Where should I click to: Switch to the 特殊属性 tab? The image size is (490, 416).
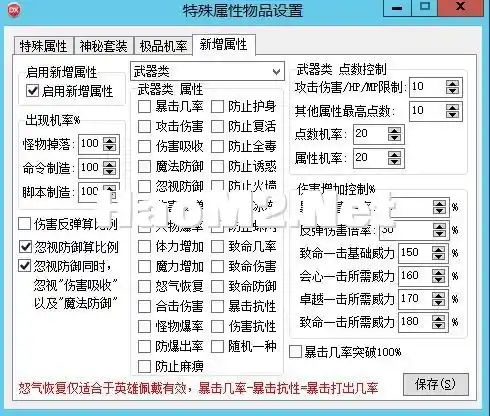pyautogui.click(x=43, y=46)
